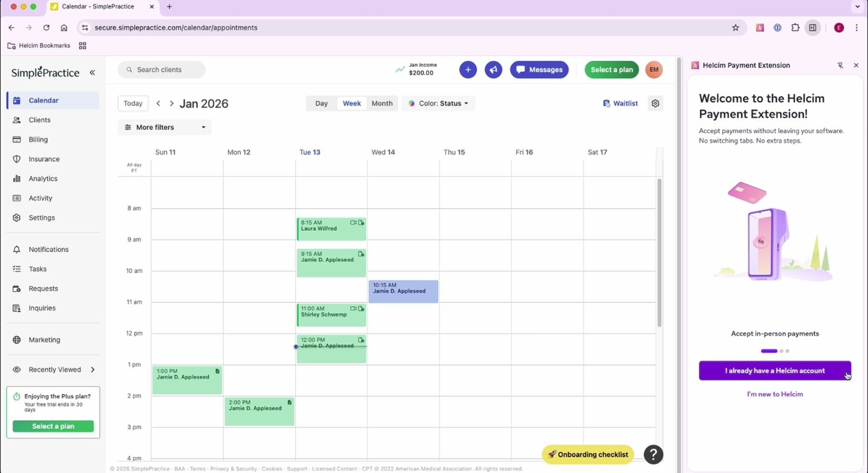Open Clients from the sidebar menu
This screenshot has height=473, width=868.
[x=39, y=120]
